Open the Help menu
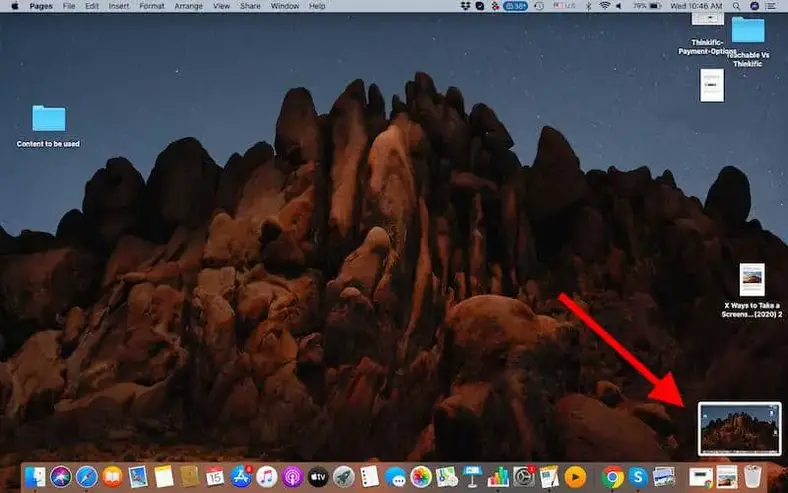788x493 pixels. (x=317, y=6)
